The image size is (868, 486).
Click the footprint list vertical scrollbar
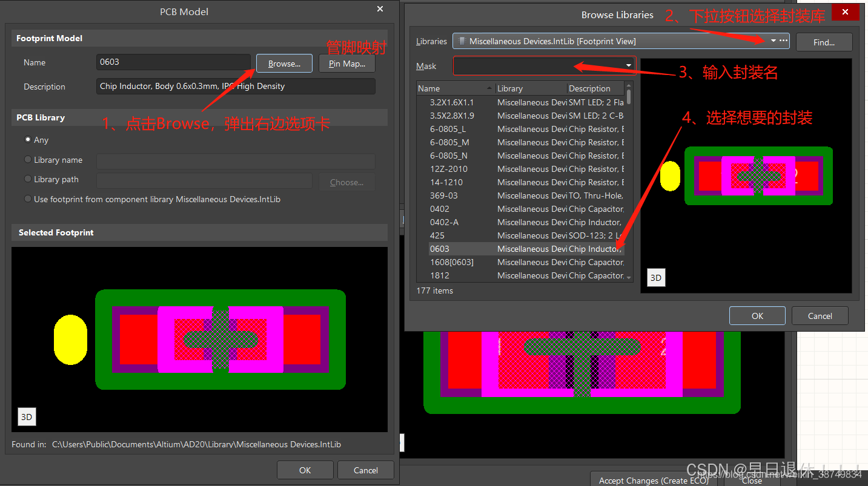(629, 182)
